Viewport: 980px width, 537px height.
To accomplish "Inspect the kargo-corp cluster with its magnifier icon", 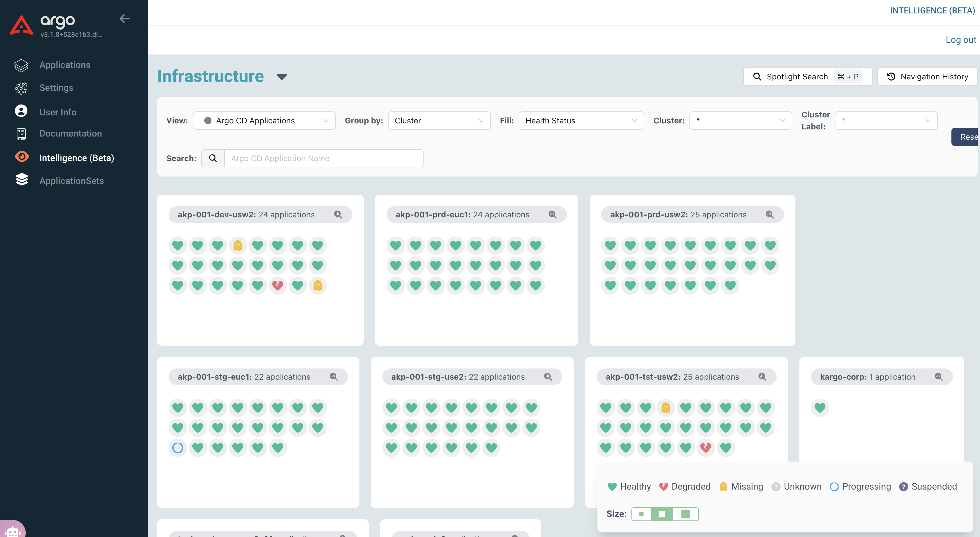I will pyautogui.click(x=939, y=376).
